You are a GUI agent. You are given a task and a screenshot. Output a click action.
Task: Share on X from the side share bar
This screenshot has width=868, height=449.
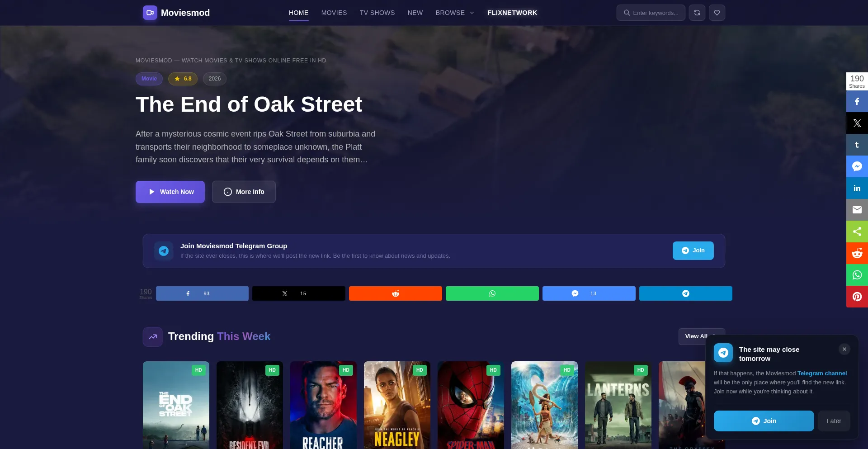click(857, 123)
